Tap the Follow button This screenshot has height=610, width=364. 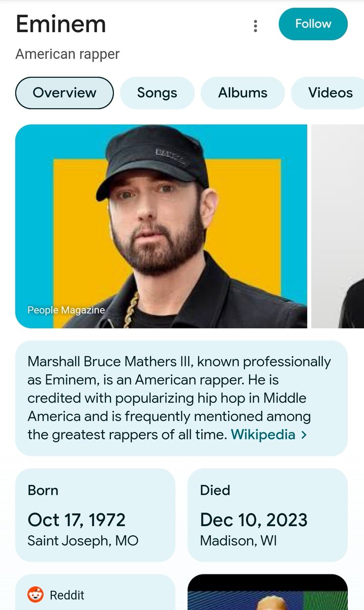click(313, 24)
